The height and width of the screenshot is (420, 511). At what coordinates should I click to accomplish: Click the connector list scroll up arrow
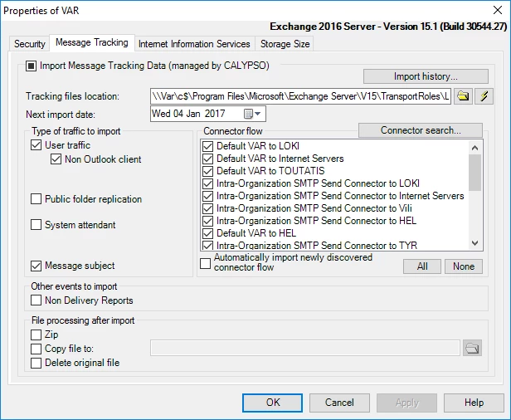click(474, 148)
